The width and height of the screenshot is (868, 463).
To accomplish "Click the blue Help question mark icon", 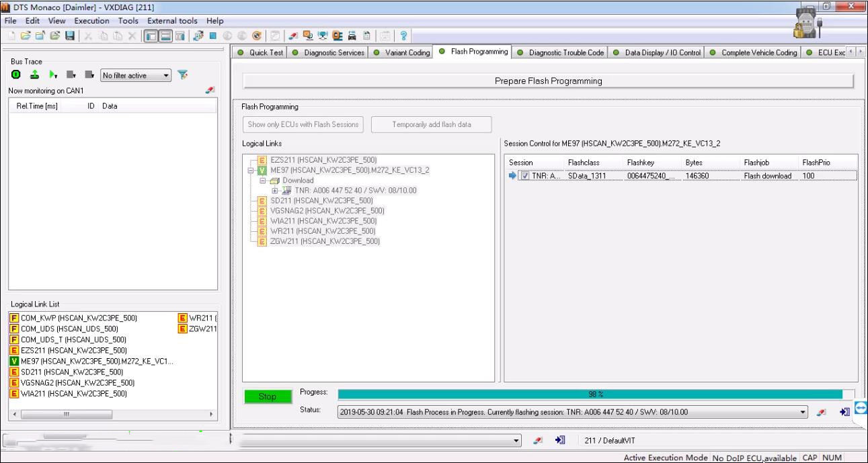I will tap(403, 36).
